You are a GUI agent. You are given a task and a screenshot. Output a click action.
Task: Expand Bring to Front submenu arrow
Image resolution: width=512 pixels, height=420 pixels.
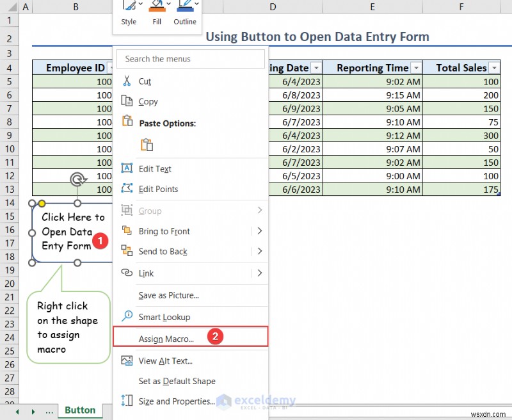pos(260,231)
